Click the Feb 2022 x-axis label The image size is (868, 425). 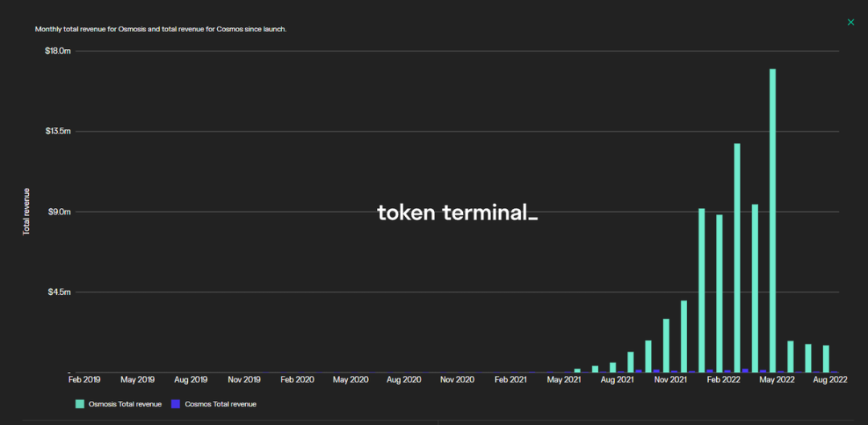coord(723,380)
